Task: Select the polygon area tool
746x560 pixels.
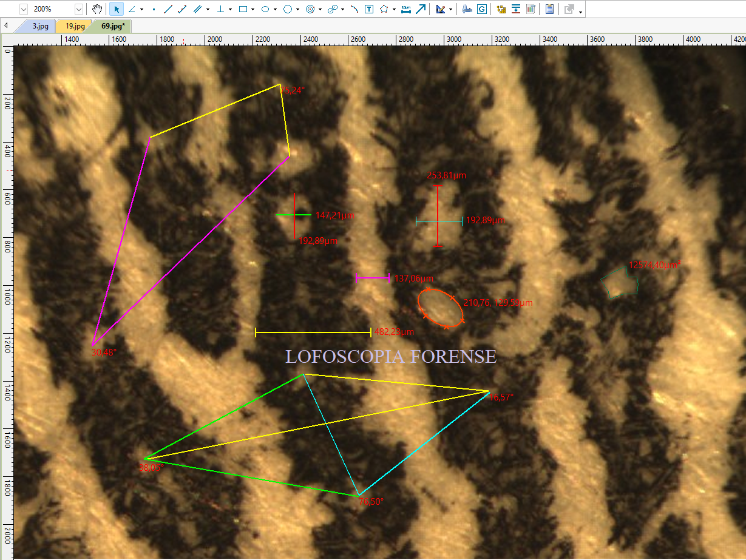Action: point(384,9)
